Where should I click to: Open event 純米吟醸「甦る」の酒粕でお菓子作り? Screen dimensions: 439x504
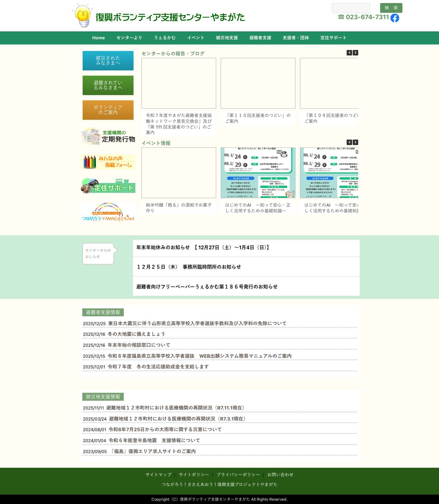pyautogui.click(x=179, y=208)
